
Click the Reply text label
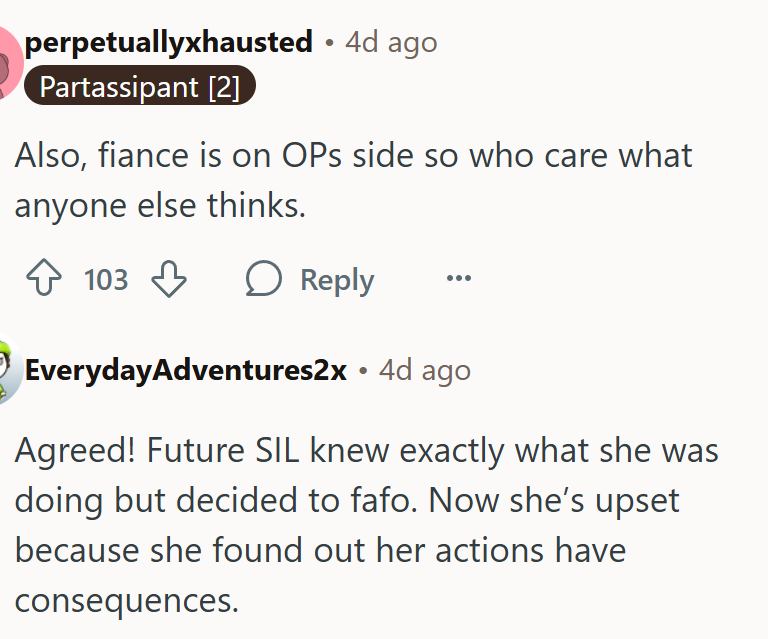click(x=337, y=280)
